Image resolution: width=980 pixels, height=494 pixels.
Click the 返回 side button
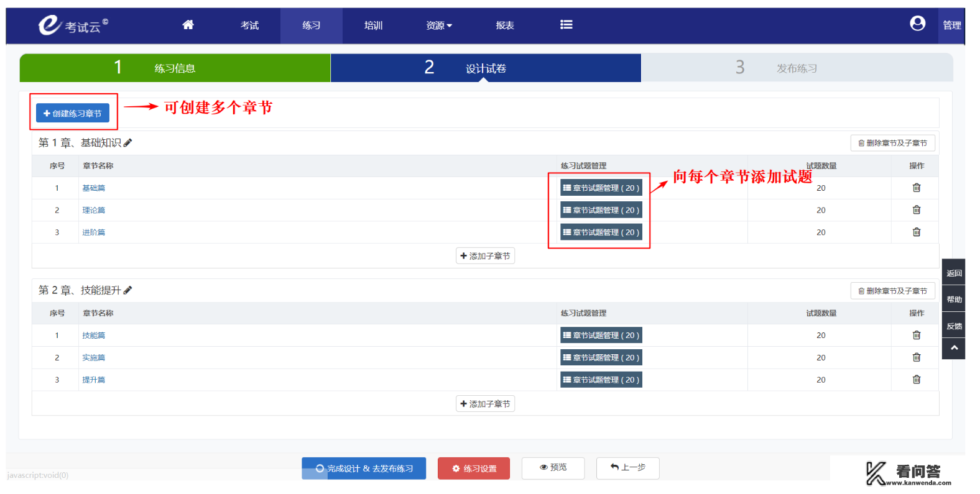click(954, 273)
